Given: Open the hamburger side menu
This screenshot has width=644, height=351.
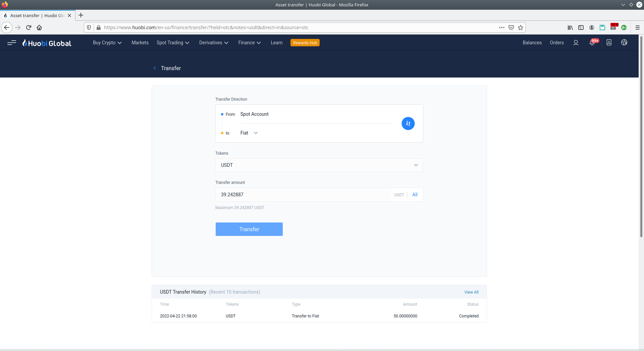Looking at the screenshot, I should coord(12,43).
